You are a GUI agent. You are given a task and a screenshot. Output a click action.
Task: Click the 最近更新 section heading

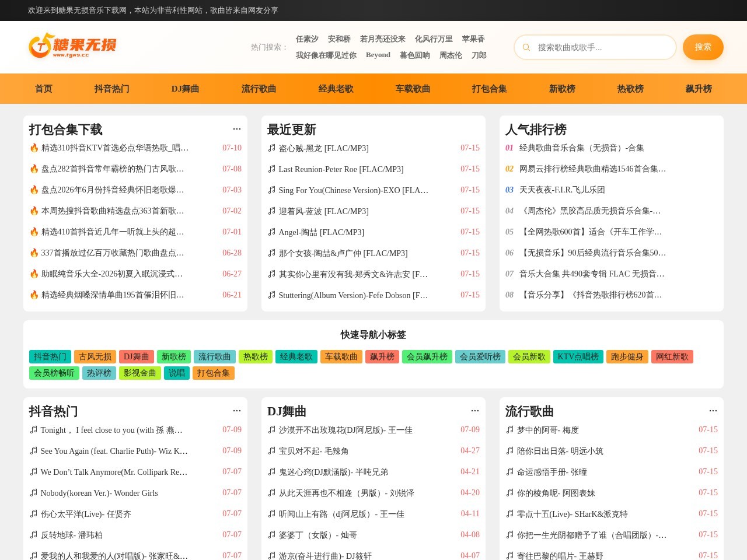click(292, 129)
